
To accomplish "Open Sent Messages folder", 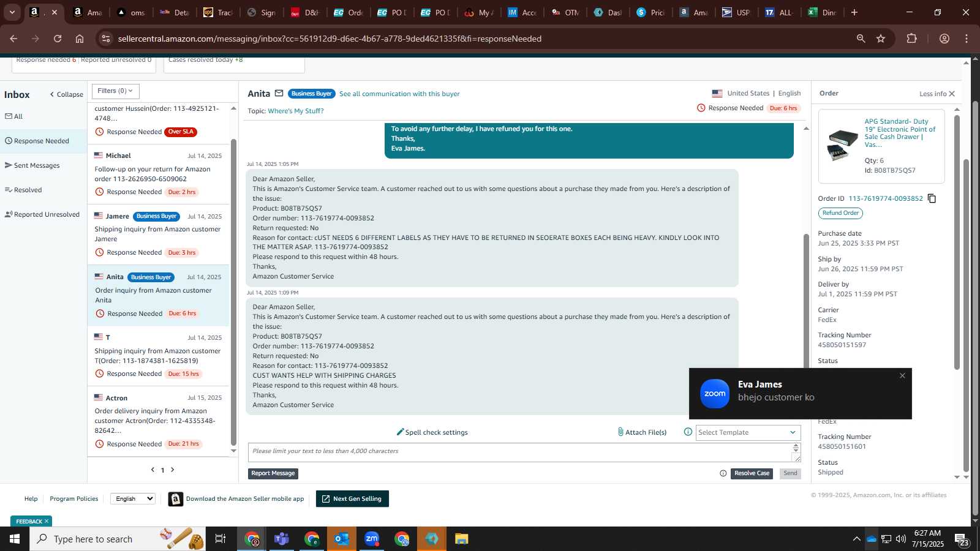I will [32, 165].
